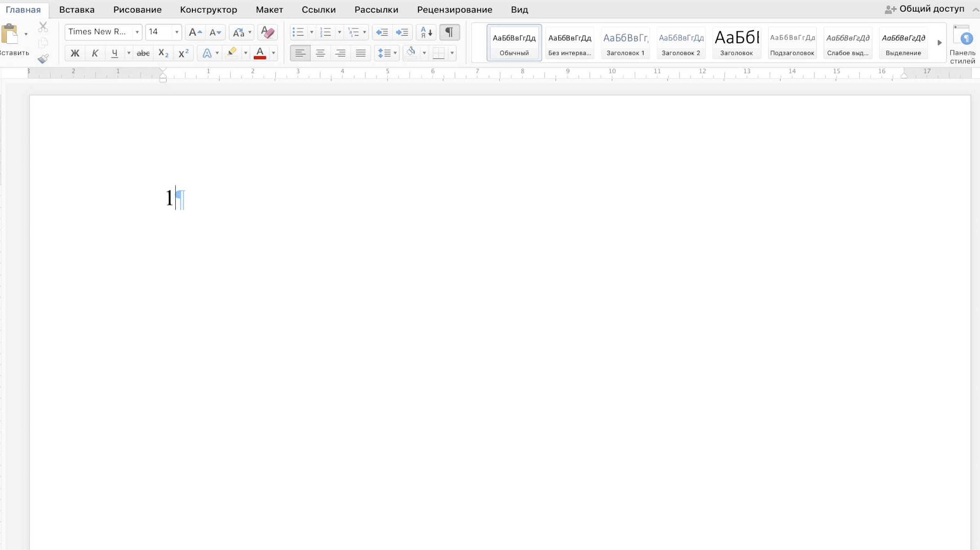The height and width of the screenshot is (550, 980).
Task: Open the font size dropdown arrow
Action: coord(176,32)
